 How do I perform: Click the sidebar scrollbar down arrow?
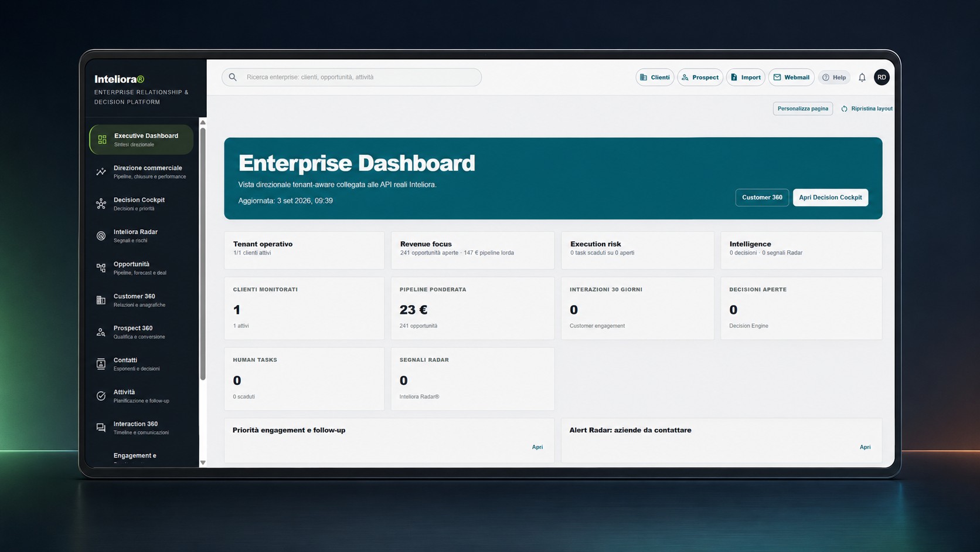point(203,463)
